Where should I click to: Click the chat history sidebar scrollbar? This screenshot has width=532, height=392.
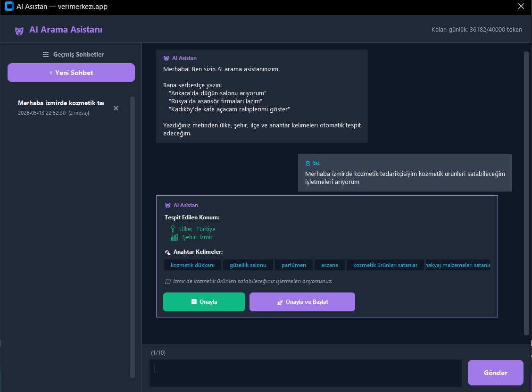click(133, 237)
